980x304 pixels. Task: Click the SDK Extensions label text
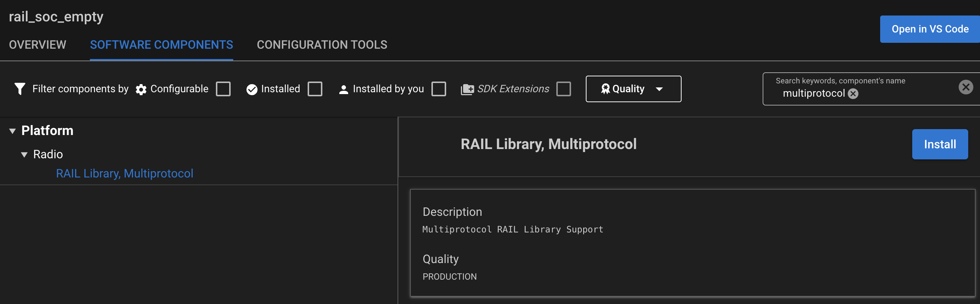tap(513, 89)
